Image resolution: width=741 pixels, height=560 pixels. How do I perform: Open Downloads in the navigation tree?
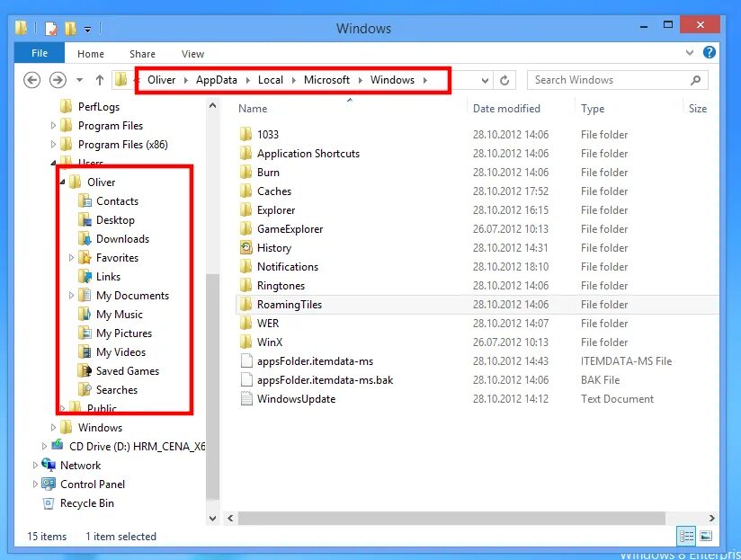click(122, 239)
